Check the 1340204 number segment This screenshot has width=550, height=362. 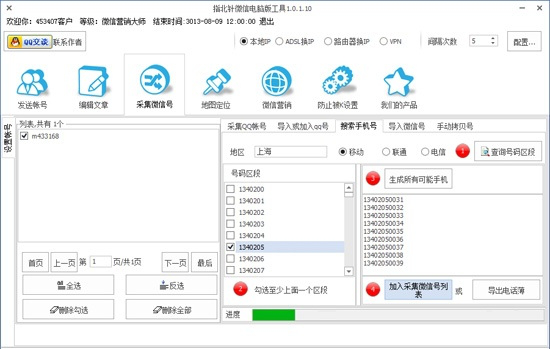pyautogui.click(x=230, y=235)
